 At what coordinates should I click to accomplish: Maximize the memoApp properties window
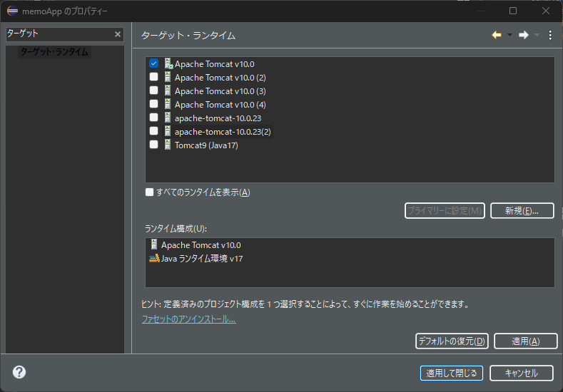tap(513, 11)
